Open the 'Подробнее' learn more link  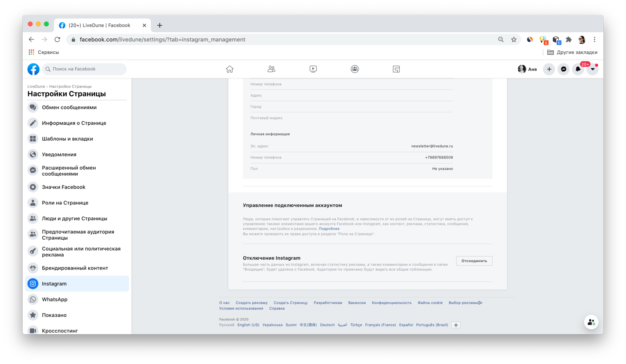click(x=329, y=229)
